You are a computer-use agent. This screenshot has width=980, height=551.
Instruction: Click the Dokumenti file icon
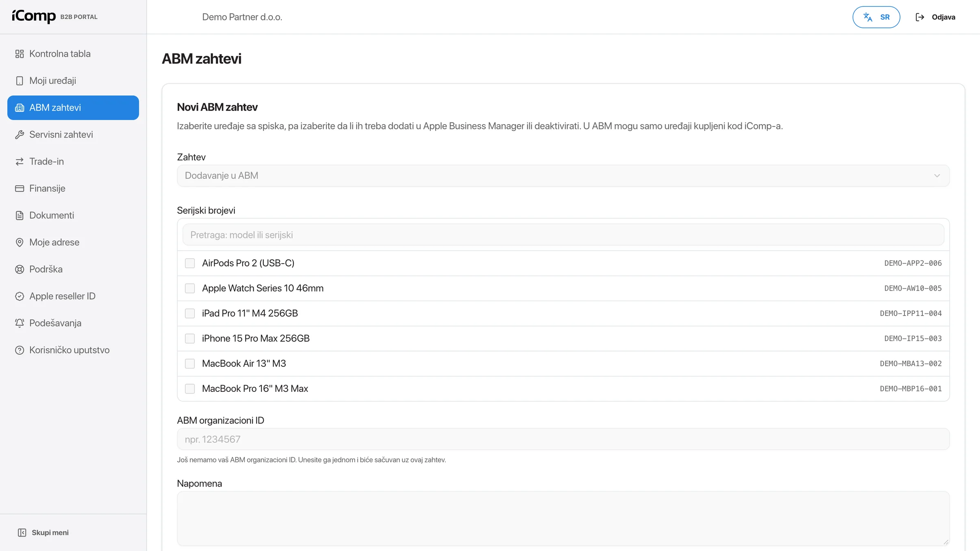(20, 216)
